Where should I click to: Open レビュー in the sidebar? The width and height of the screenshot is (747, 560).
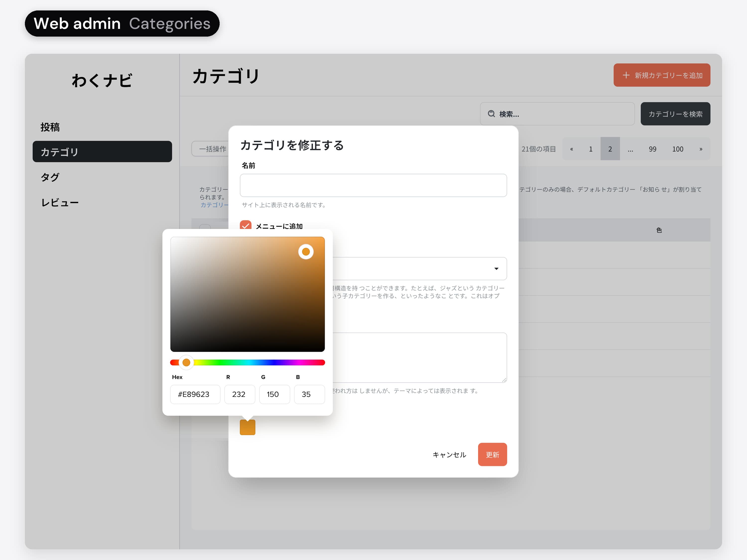[60, 203]
